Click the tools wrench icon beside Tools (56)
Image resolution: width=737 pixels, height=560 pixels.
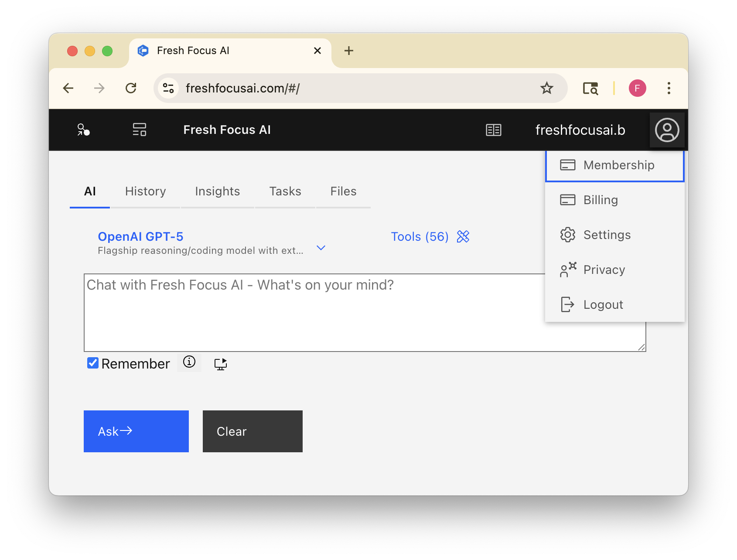(x=463, y=236)
